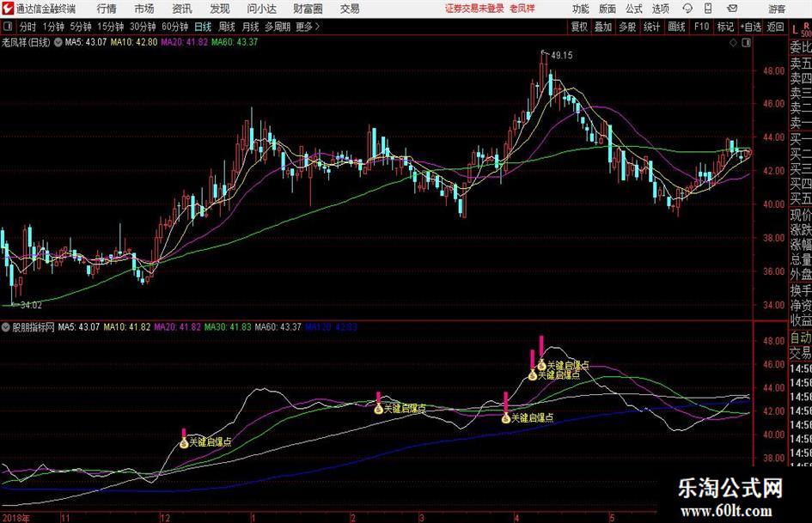This screenshot has height=523, width=812.
Task: Click the gold bag marker near February
Action: (x=379, y=409)
